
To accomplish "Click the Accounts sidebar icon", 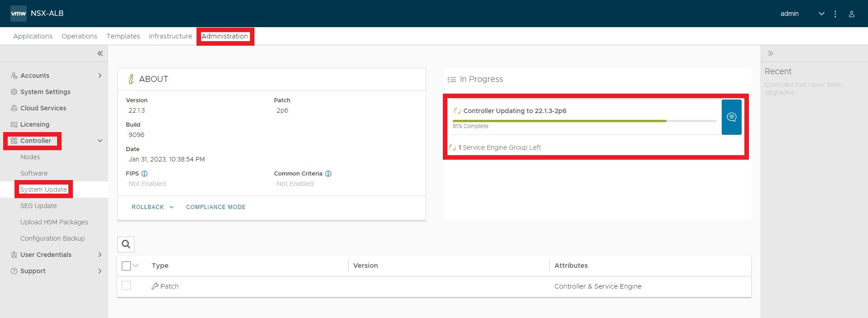I will pos(14,76).
